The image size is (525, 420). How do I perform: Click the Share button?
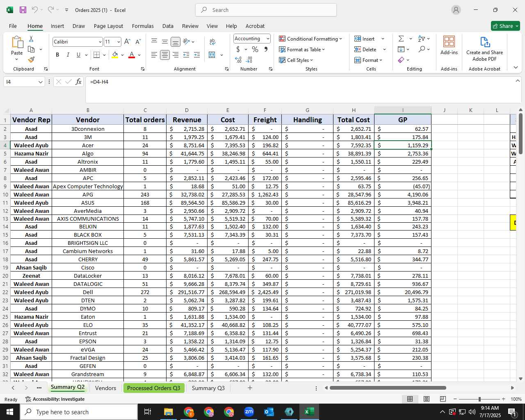(505, 26)
